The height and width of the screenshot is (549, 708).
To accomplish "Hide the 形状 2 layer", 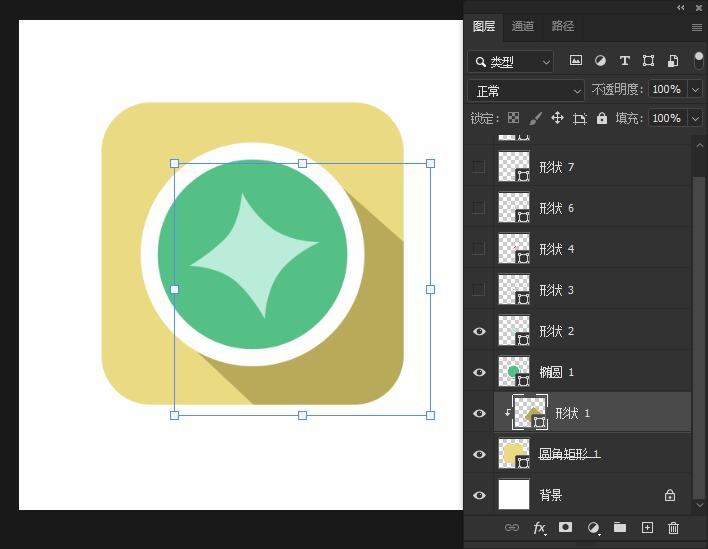I will 479,331.
